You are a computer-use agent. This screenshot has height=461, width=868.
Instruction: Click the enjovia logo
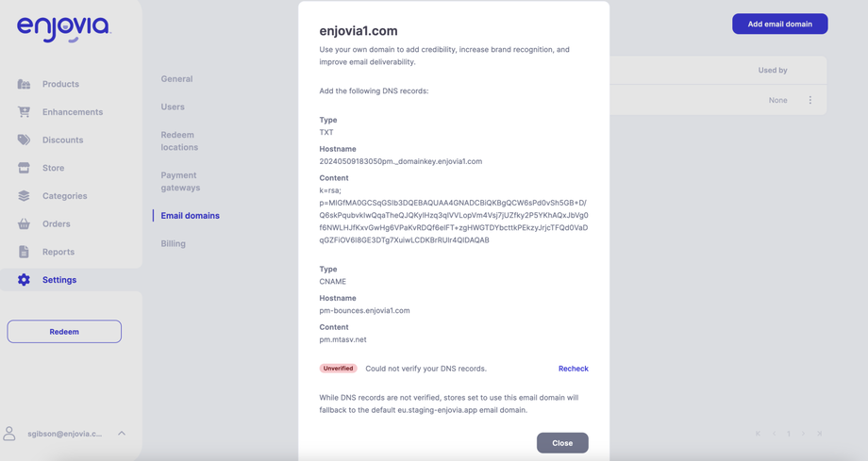coord(63,29)
